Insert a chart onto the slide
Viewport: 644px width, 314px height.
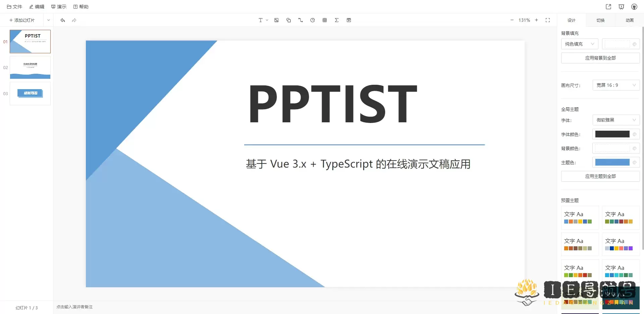(312, 20)
